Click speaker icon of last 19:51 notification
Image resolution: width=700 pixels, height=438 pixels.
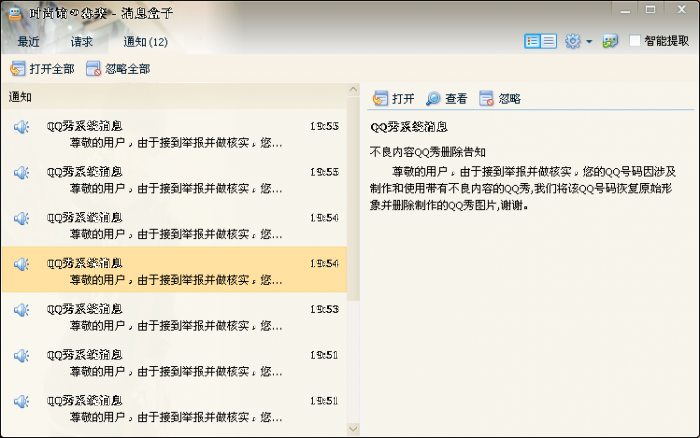click(21, 401)
